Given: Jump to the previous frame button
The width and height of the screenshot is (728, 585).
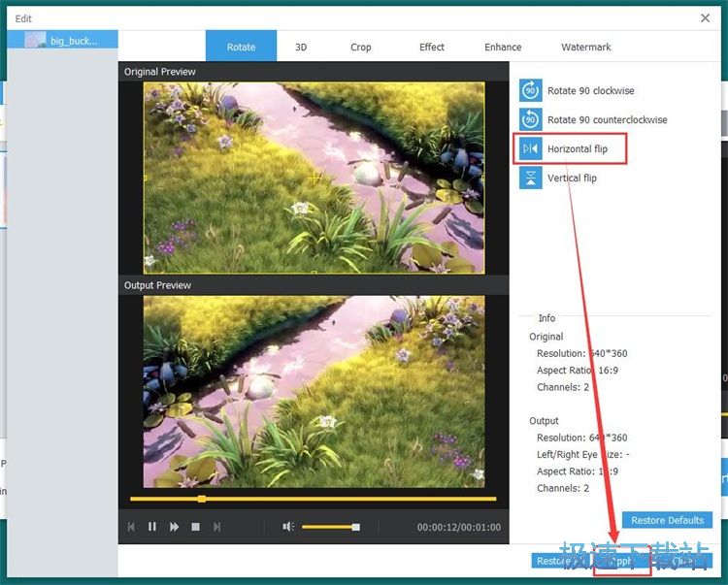Looking at the screenshot, I should (131, 527).
